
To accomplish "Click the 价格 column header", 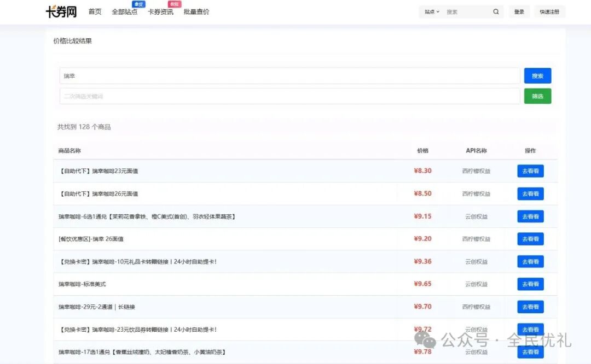I will coord(422,150).
